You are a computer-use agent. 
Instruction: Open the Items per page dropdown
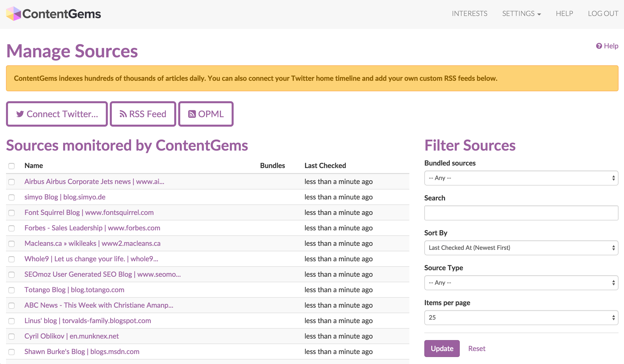pyautogui.click(x=521, y=318)
